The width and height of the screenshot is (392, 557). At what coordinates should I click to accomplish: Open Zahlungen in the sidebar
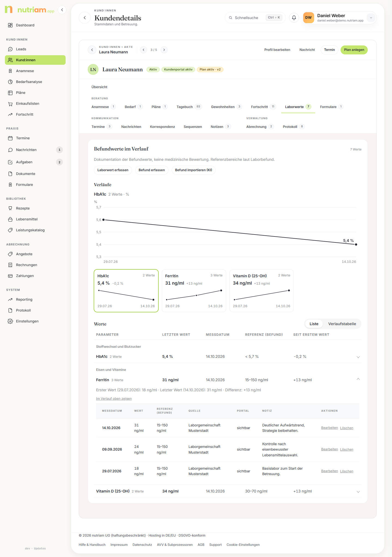pyautogui.click(x=35, y=276)
